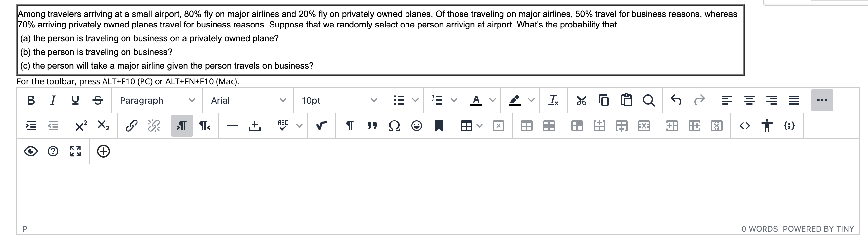Screen dimensions: 868x250
Task: Insert a special character (Omega)
Action: coord(394,126)
